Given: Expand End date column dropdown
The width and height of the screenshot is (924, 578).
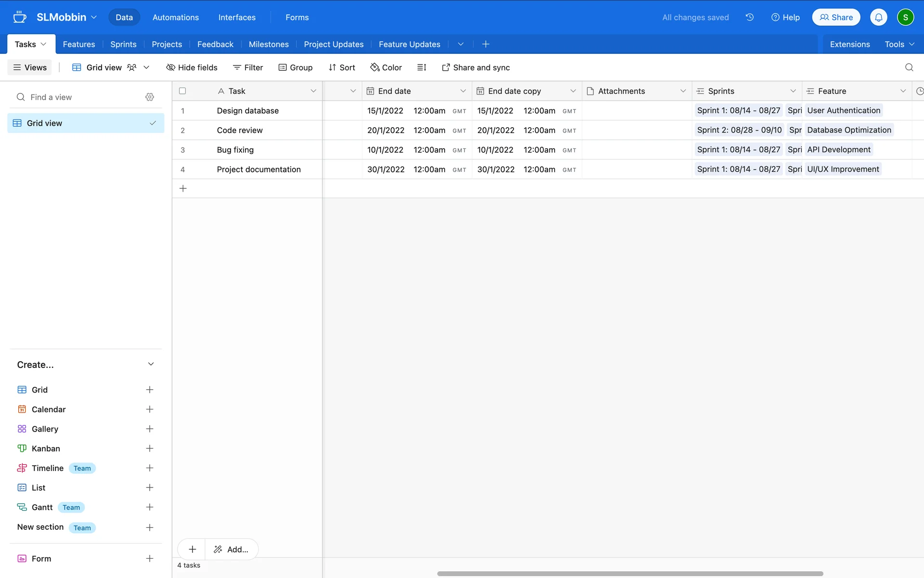Looking at the screenshot, I should pos(462,91).
